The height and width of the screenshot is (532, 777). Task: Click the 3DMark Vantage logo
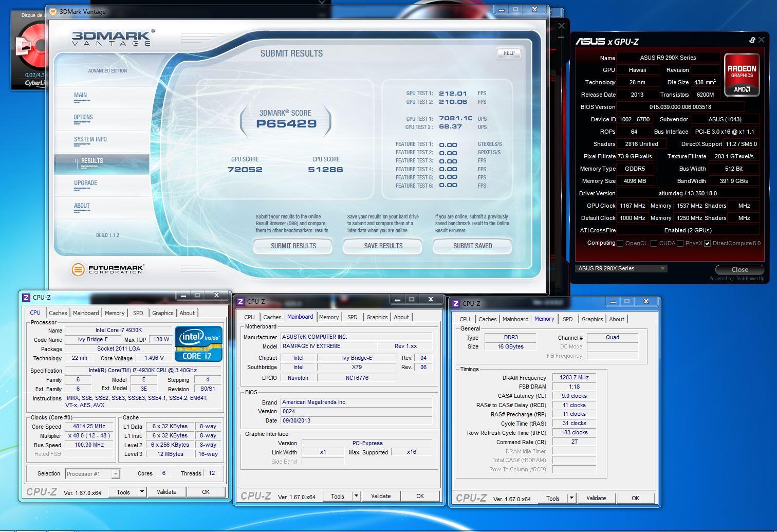112,39
